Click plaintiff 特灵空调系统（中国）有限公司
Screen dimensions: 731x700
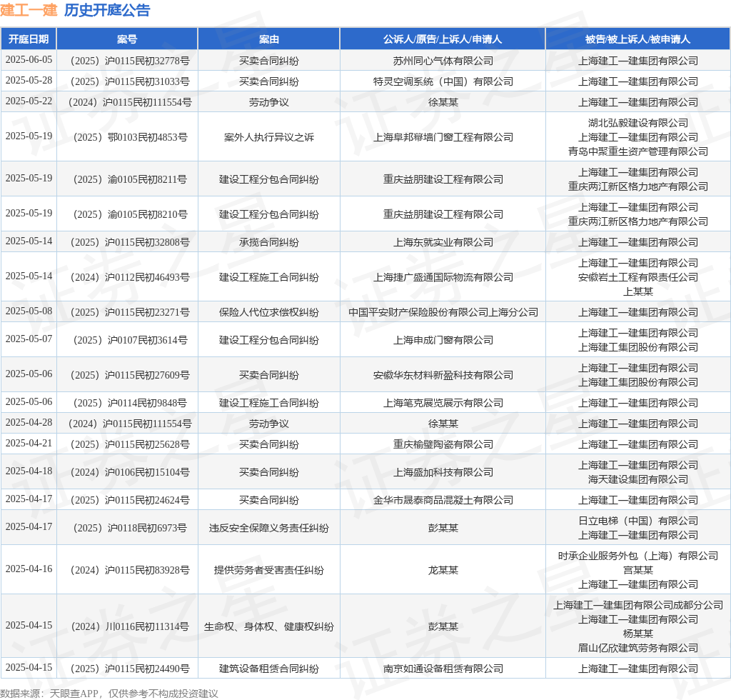point(443,81)
